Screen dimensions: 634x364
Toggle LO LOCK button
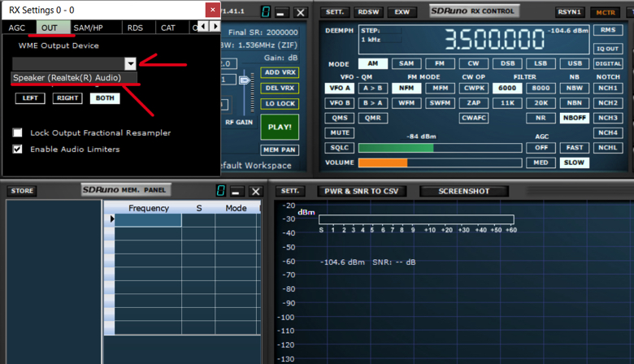pos(280,104)
